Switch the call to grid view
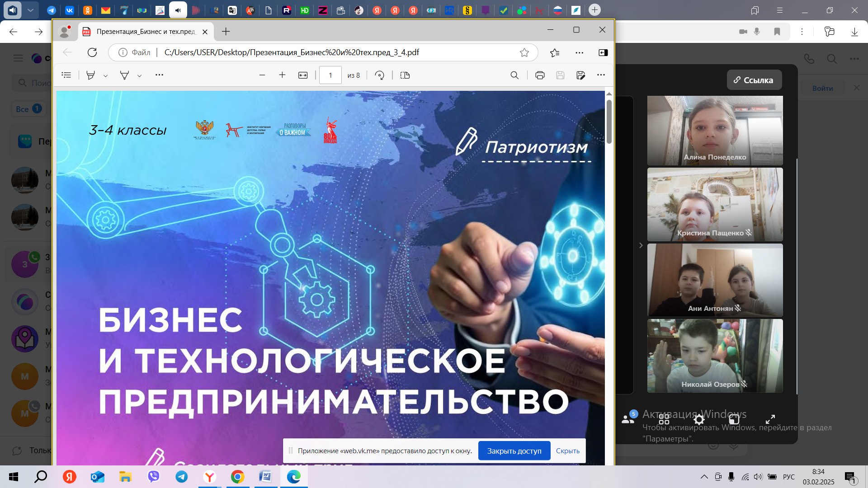868x488 pixels. pyautogui.click(x=664, y=419)
